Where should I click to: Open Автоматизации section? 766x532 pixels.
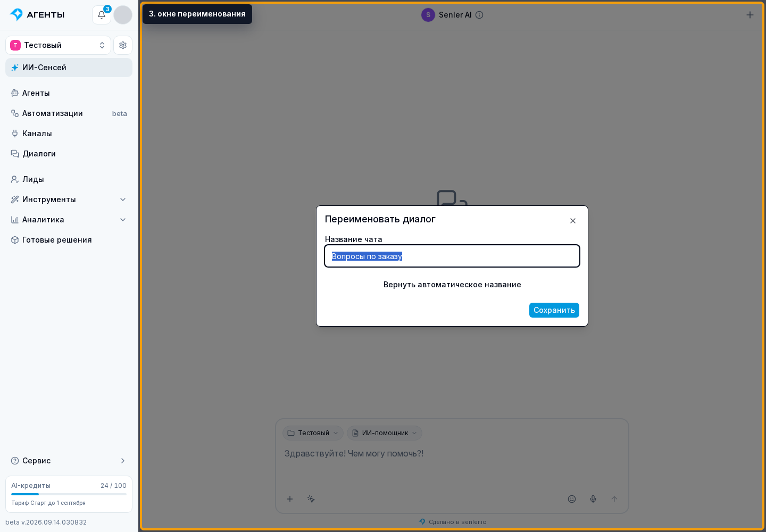69,113
